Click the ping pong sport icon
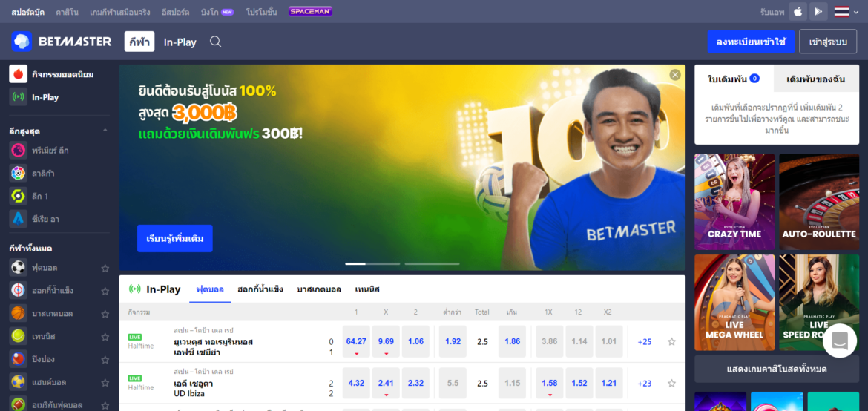Screen dimensions: 868x411 [x=19, y=359]
